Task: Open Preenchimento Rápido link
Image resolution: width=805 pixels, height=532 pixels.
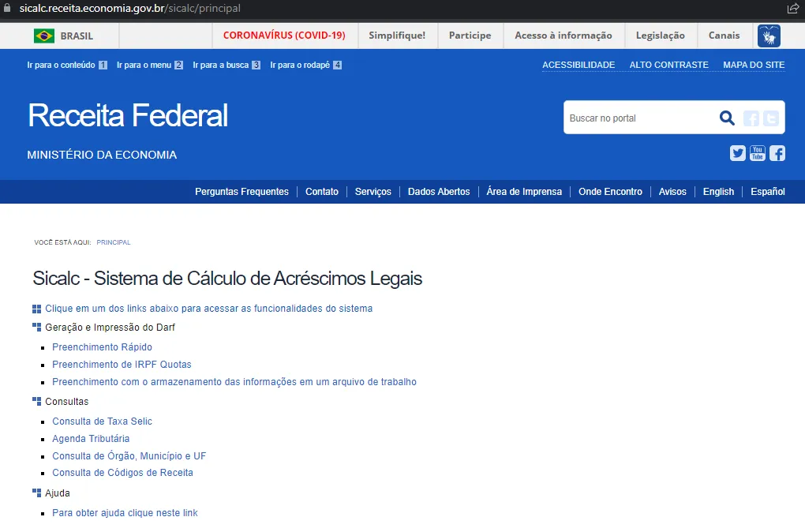Action: (x=102, y=347)
